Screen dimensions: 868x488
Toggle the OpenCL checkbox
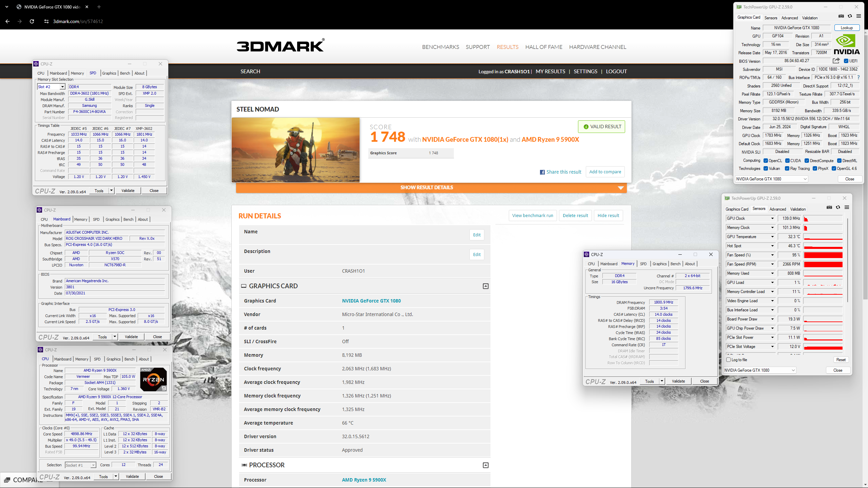pos(766,161)
